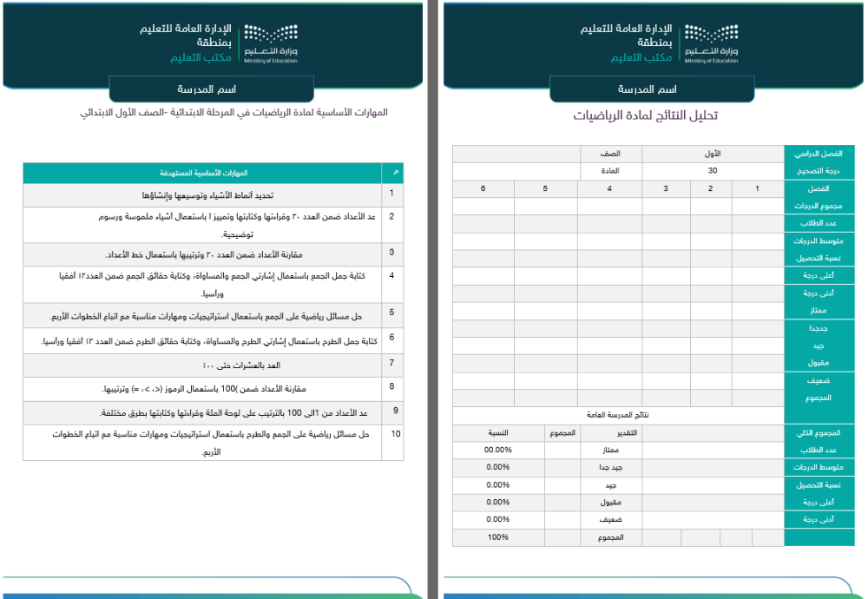The image size is (868, 599).
Task: Click the title 'تحليل النتائج لمادة الرياضيات'
Action: click(x=647, y=115)
